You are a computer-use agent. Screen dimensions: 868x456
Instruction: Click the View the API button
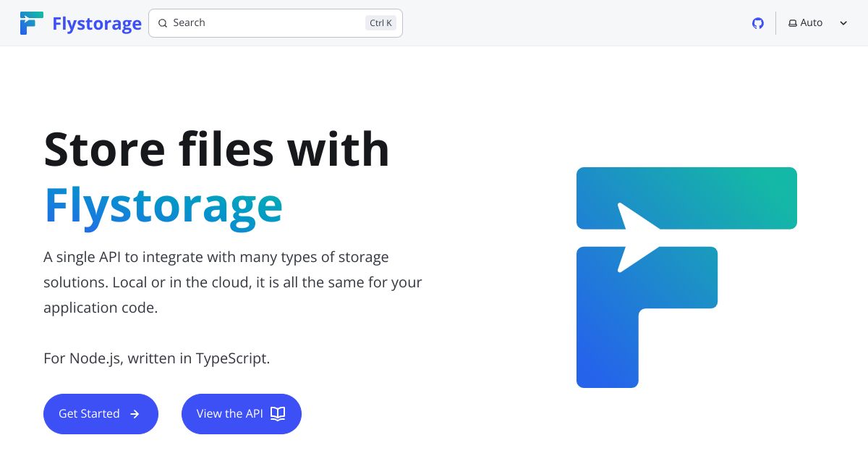coord(242,414)
